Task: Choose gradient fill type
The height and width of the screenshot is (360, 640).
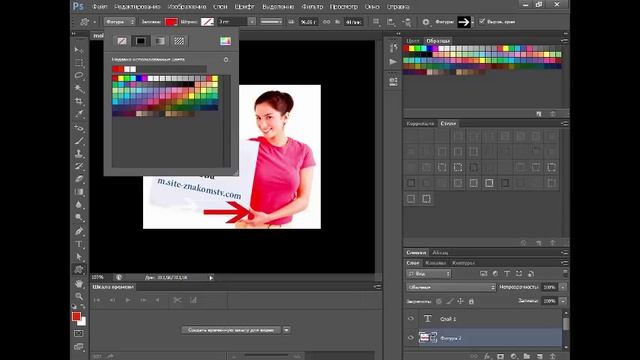Action: point(160,41)
